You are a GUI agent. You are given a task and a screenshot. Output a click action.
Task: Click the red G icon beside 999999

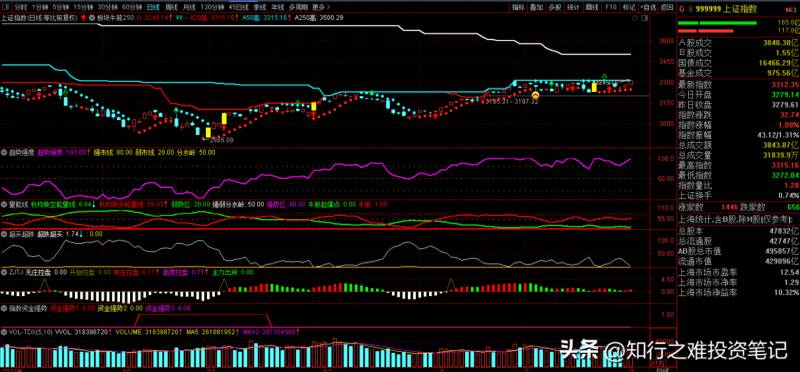pos(682,8)
